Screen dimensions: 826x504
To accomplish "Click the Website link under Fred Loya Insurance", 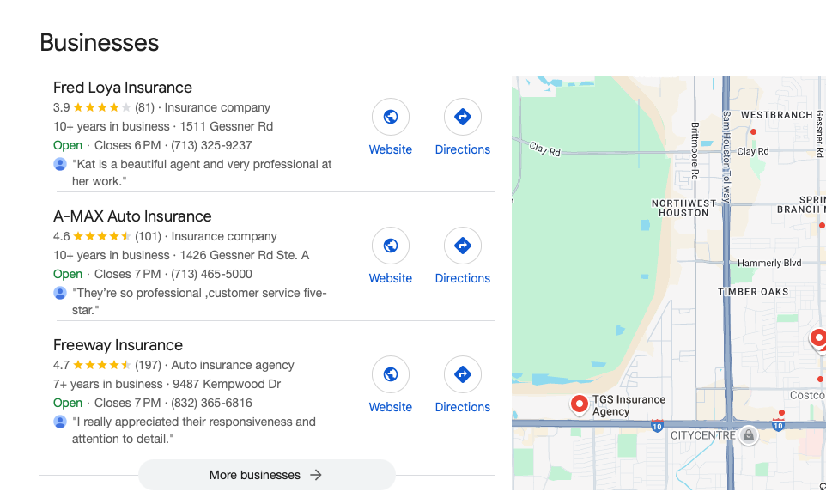I will coord(391,149).
